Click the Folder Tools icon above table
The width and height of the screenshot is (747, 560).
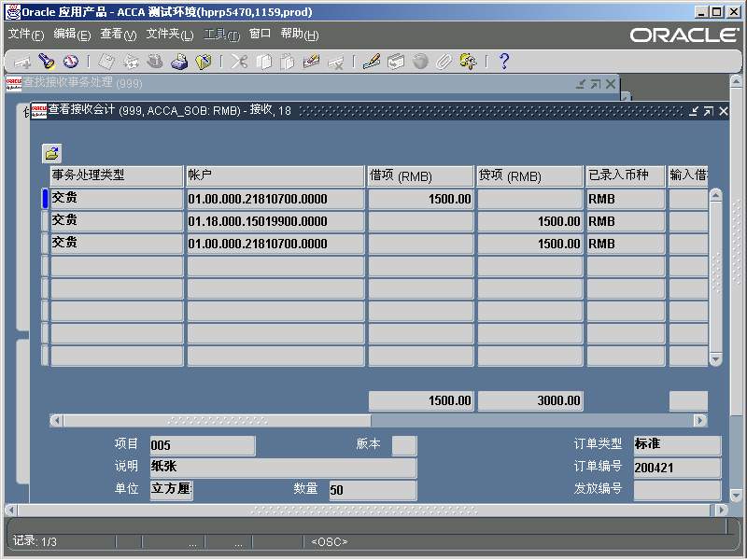click(51, 153)
